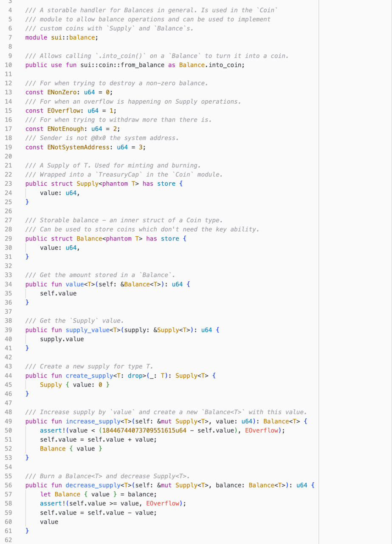Click EOverflow in its const declaration on line 15
Image resolution: width=392 pixels, height=544 pixels.
64,110
